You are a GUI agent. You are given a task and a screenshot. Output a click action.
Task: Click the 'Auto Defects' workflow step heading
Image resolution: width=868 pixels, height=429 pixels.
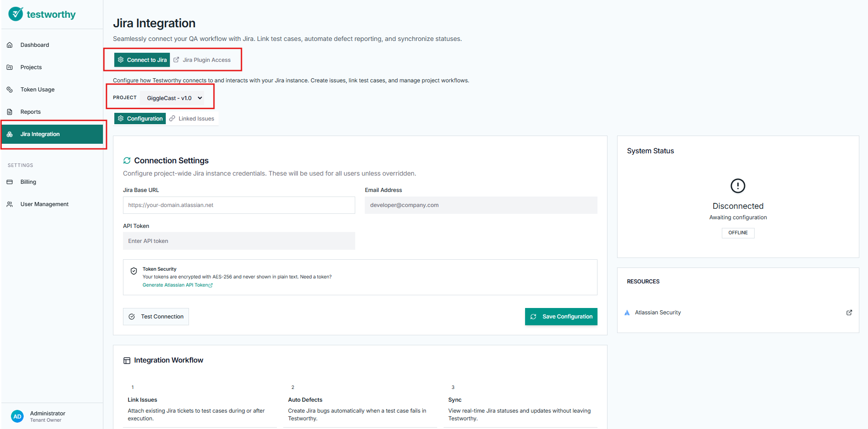[x=305, y=400]
